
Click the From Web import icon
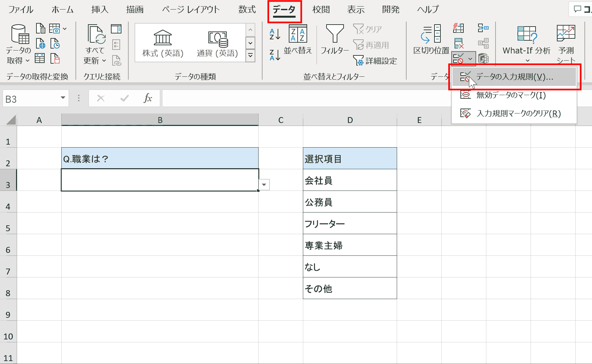[40, 44]
